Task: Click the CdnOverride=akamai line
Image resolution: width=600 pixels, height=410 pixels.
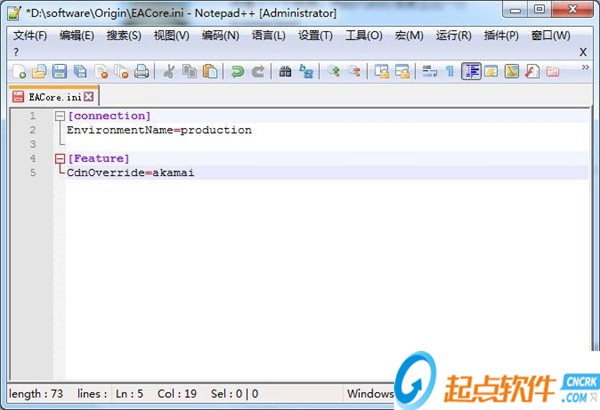Action: [x=130, y=173]
